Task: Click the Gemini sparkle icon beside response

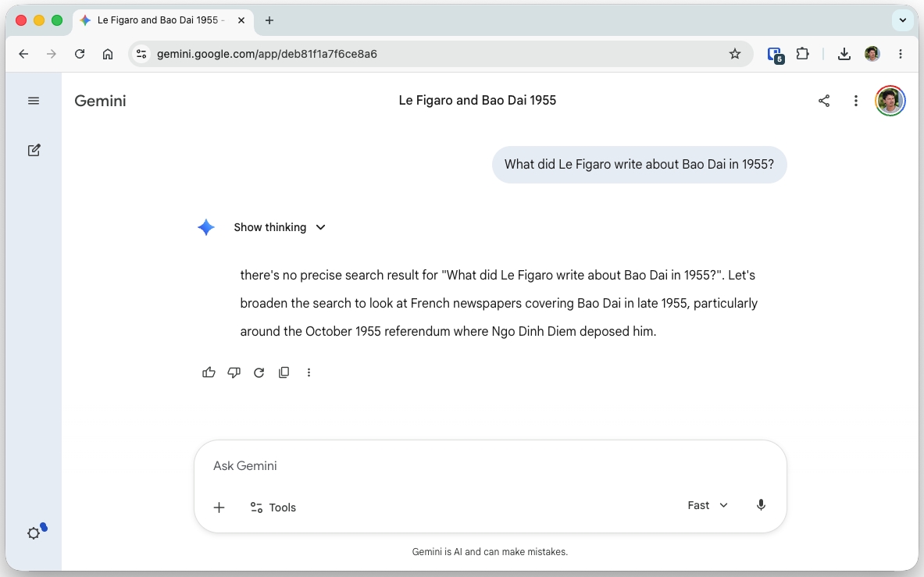Action: [x=205, y=227]
